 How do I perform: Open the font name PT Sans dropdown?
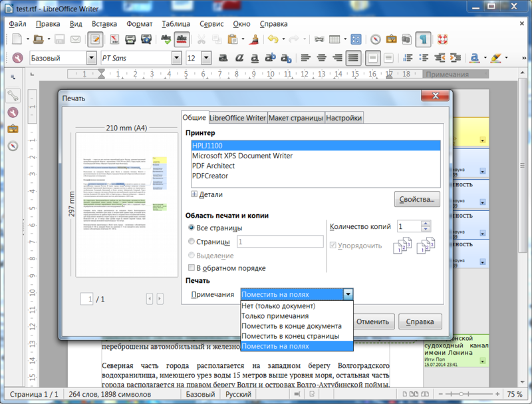(176, 59)
